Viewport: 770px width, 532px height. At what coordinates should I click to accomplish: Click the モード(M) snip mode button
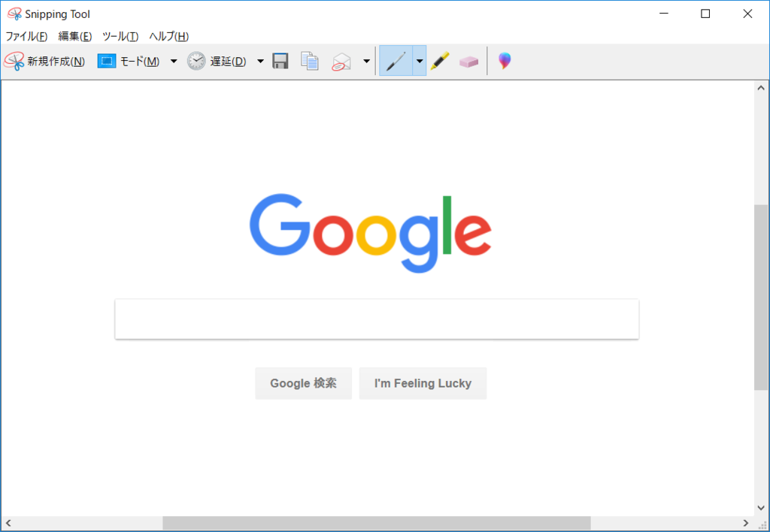129,62
